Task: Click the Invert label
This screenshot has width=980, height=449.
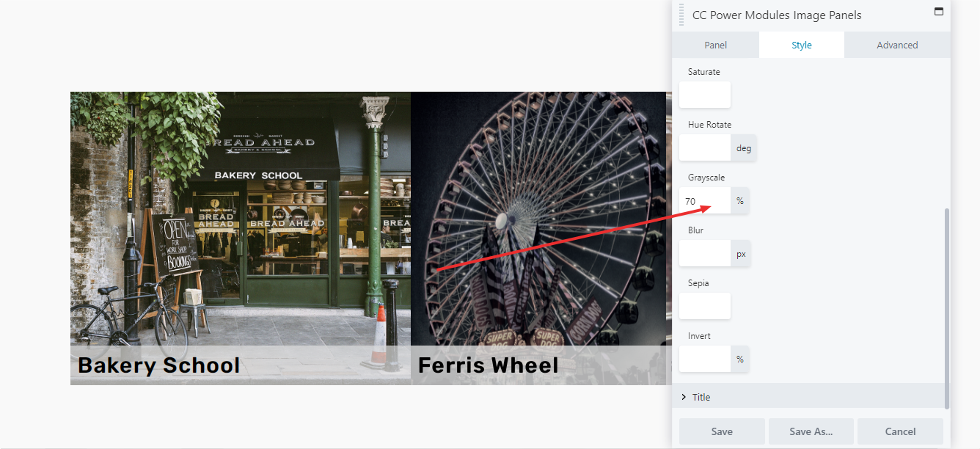Action: pyautogui.click(x=699, y=336)
